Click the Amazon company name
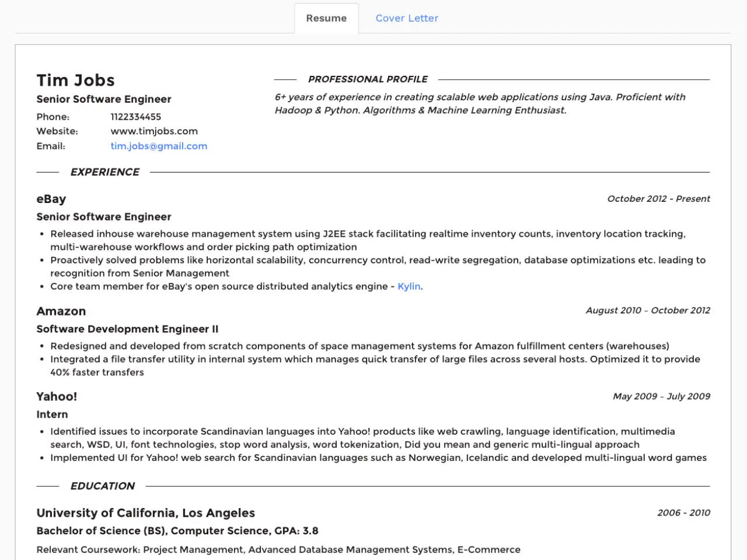Screen dimensions: 747x560 pyautogui.click(x=61, y=311)
